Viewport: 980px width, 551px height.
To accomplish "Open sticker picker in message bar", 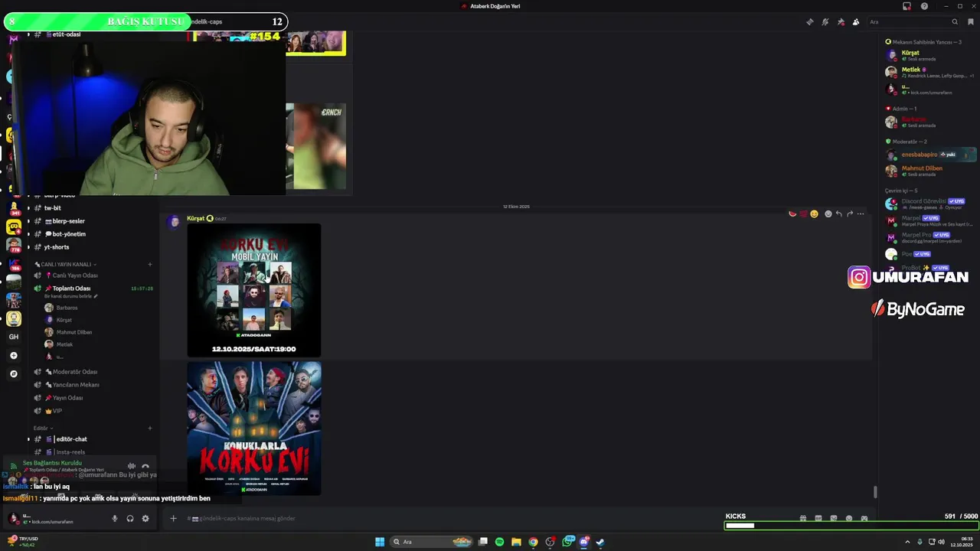I will click(834, 518).
